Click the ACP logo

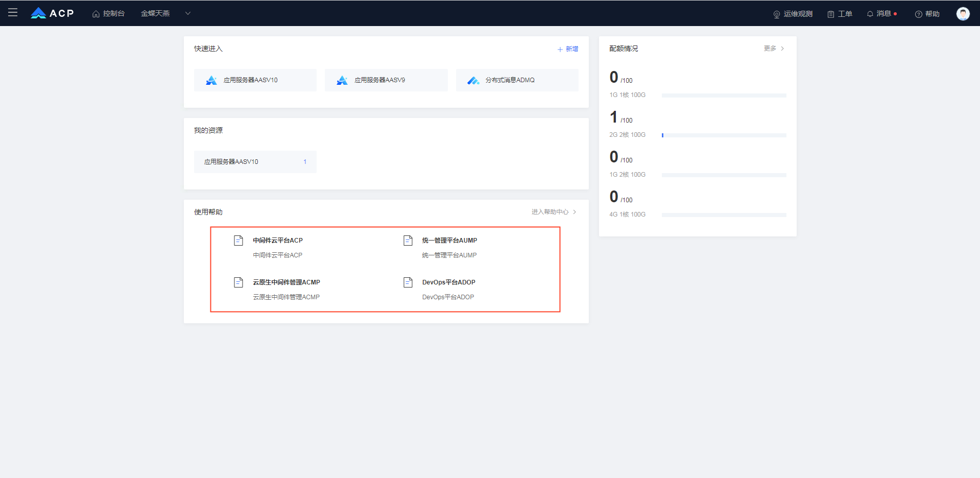[x=52, y=13]
